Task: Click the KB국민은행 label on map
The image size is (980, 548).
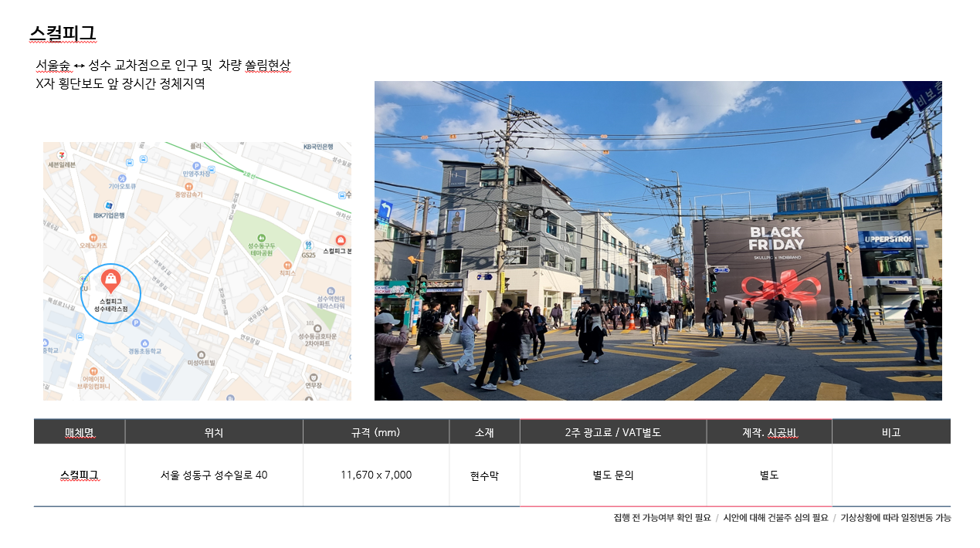Action: 318,146
